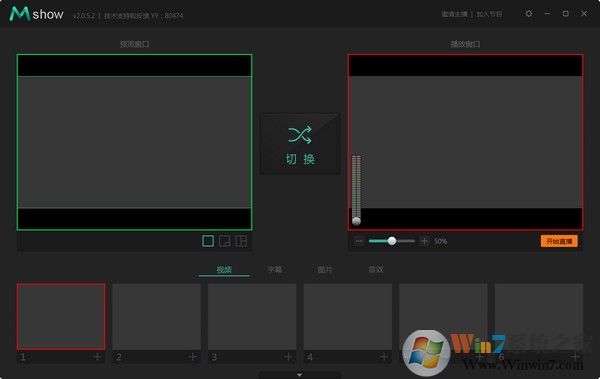Select the picture-in-picture layout icon
The width and height of the screenshot is (600, 379).
click(225, 241)
